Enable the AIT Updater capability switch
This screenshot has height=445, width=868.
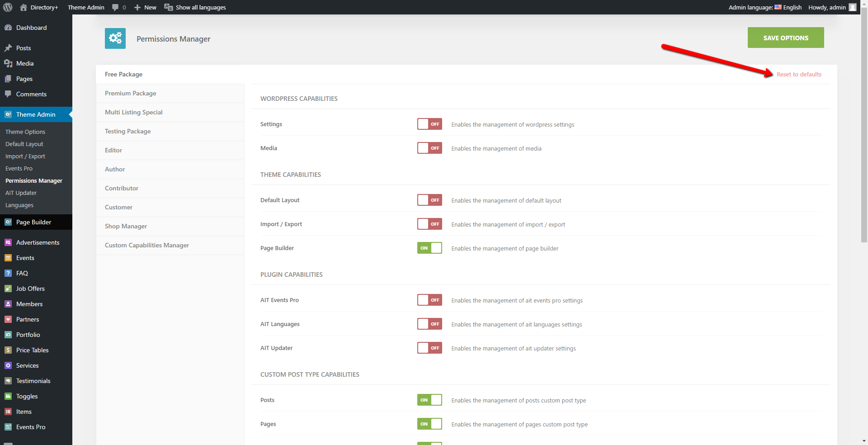[429, 348]
